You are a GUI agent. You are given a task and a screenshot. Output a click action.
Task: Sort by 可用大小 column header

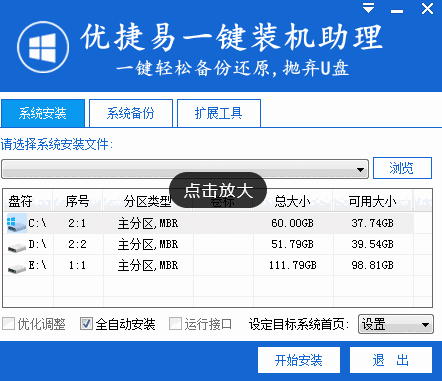(373, 201)
